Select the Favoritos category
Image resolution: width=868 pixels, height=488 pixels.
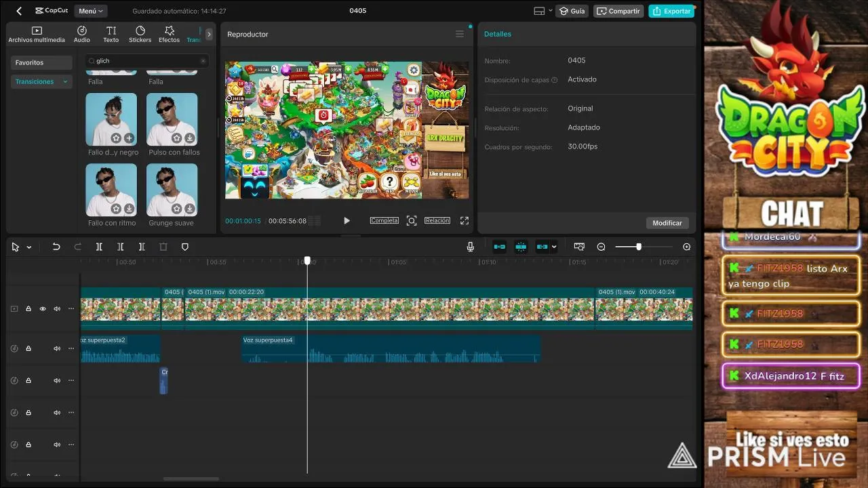[x=41, y=62]
